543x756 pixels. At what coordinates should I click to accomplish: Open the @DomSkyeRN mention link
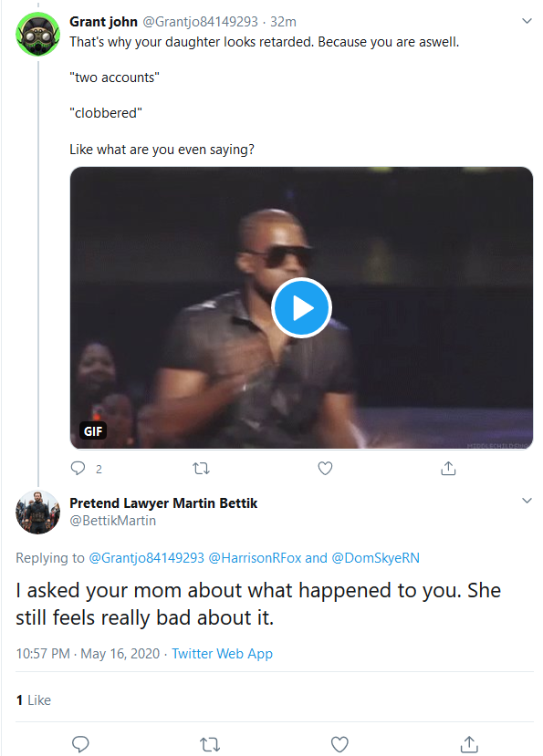click(x=375, y=558)
